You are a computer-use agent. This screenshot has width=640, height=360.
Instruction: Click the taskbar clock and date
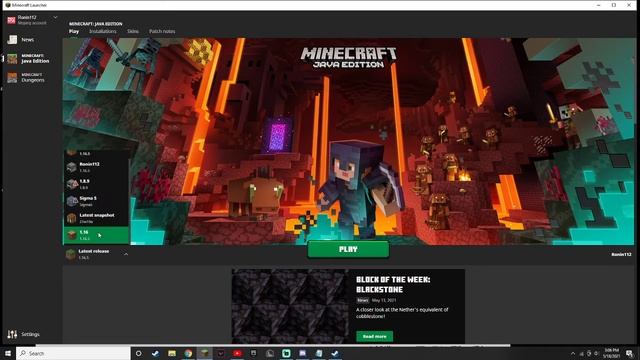click(x=611, y=353)
